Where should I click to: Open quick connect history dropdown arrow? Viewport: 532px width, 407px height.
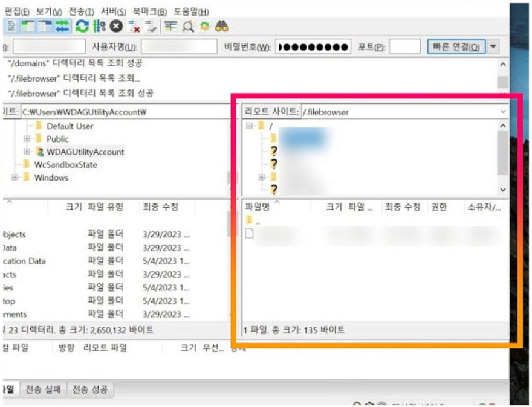[493, 46]
